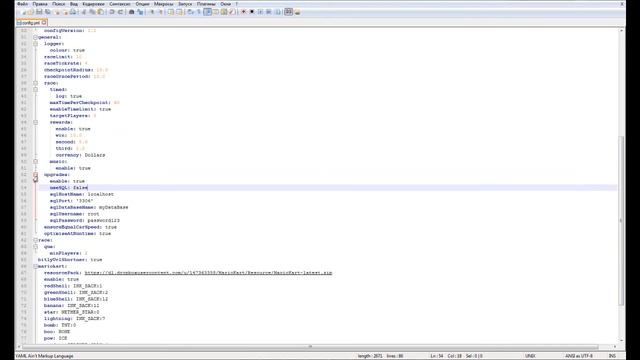
Task: Collapse the que: fold marker
Action: [35, 247]
